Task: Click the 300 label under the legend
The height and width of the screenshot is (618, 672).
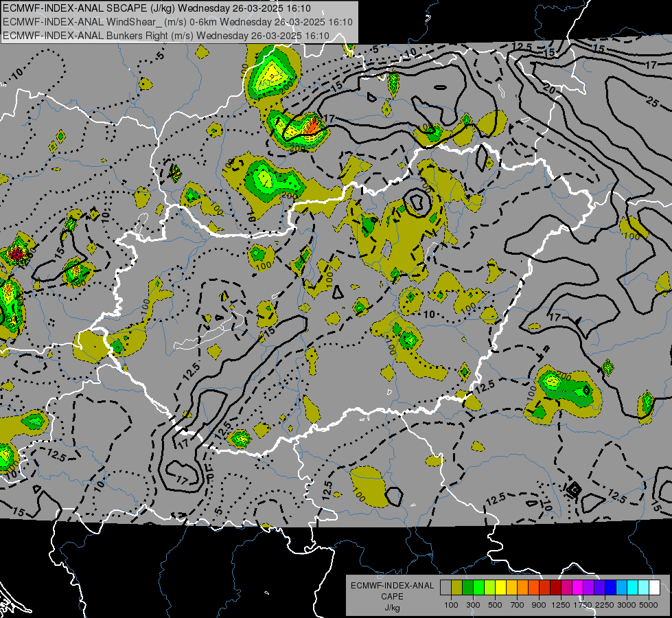Action: tap(473, 605)
